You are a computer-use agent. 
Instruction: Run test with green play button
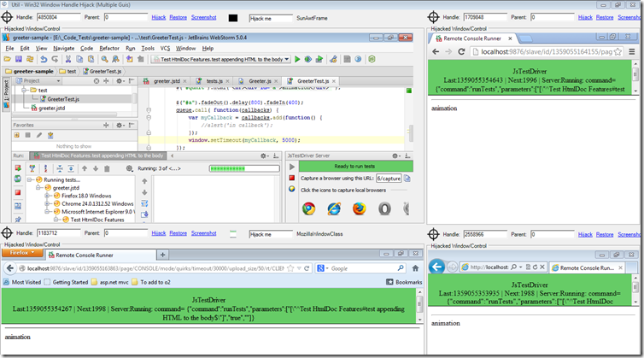coord(296,59)
